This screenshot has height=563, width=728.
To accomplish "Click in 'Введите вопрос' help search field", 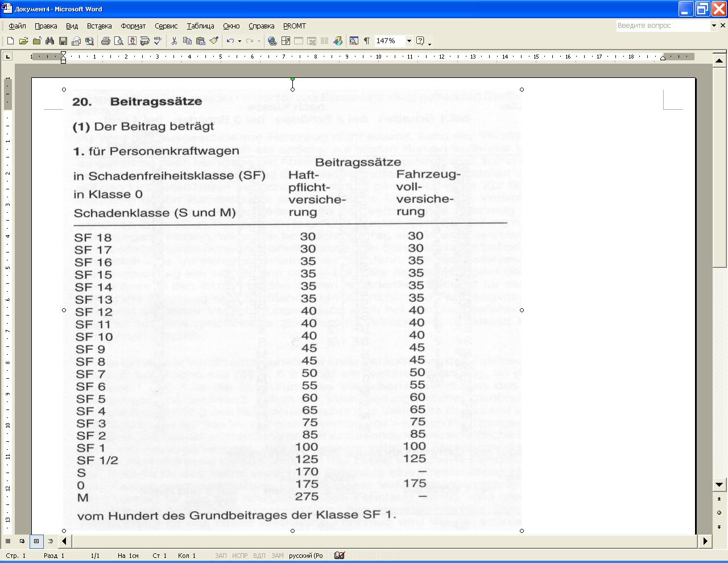I will (x=663, y=26).
